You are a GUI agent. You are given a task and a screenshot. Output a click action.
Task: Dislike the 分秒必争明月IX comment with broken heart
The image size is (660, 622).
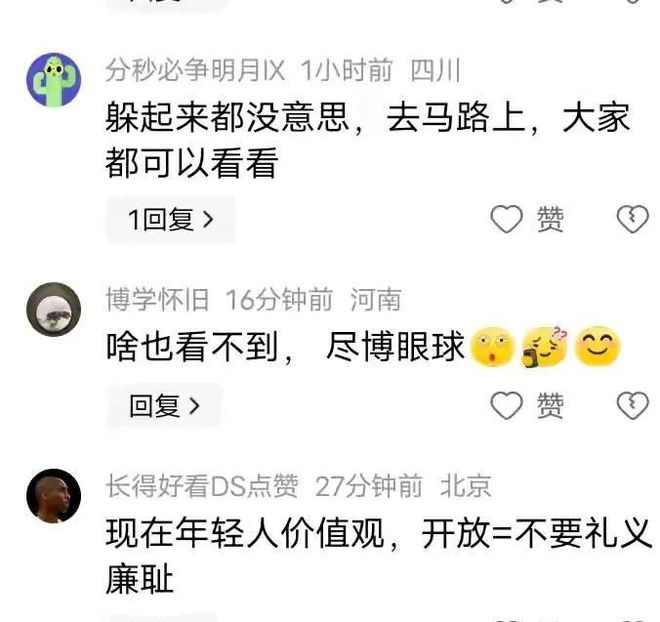[633, 219]
